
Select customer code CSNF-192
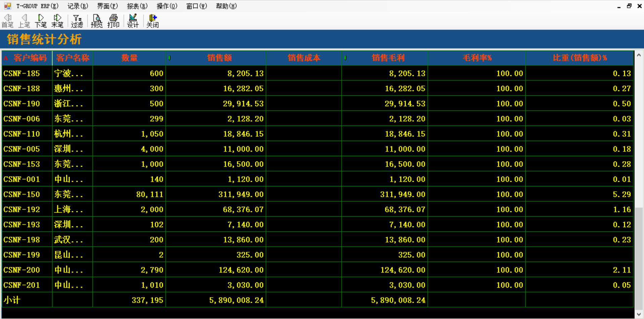point(22,210)
